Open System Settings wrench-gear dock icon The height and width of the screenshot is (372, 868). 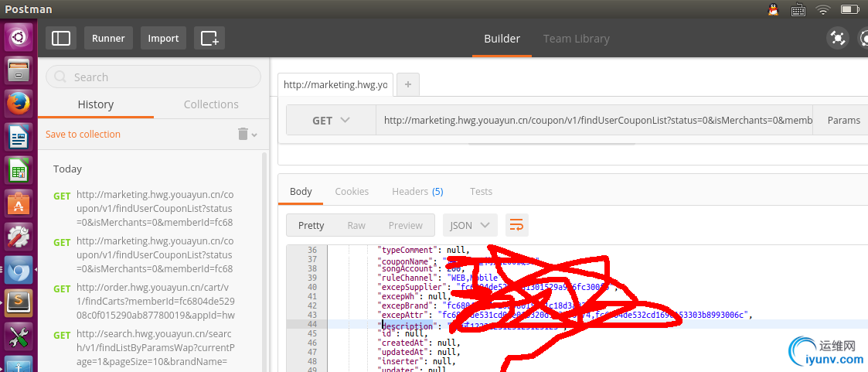(x=19, y=237)
